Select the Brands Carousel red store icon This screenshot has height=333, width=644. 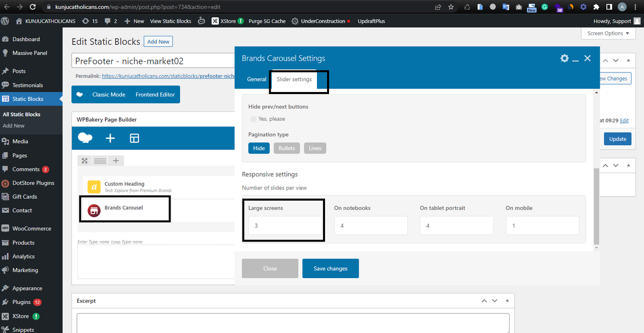(94, 211)
